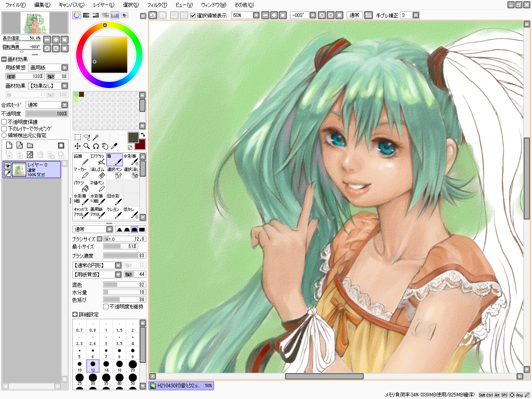Open the rotation angle -003° dropdown
The image size is (532, 399).
(313, 15)
